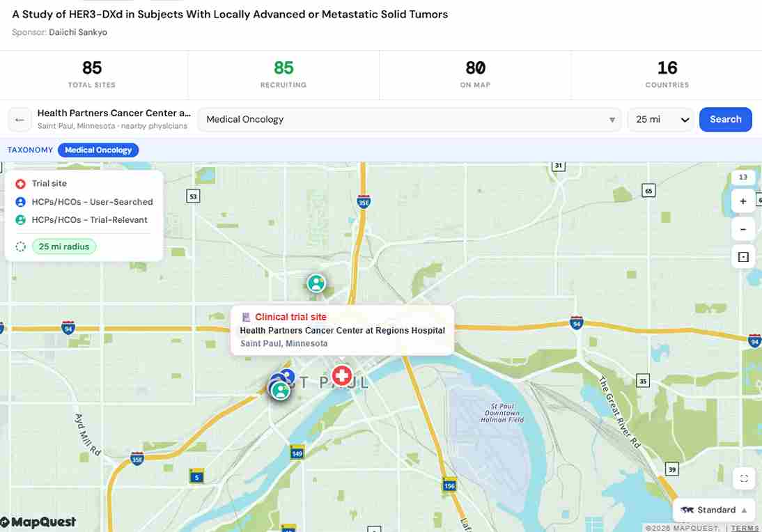Viewport: 762px width, 532px height.
Task: Click 'HCPs/HCOs - User-Searched' legend text
Action: (93, 202)
